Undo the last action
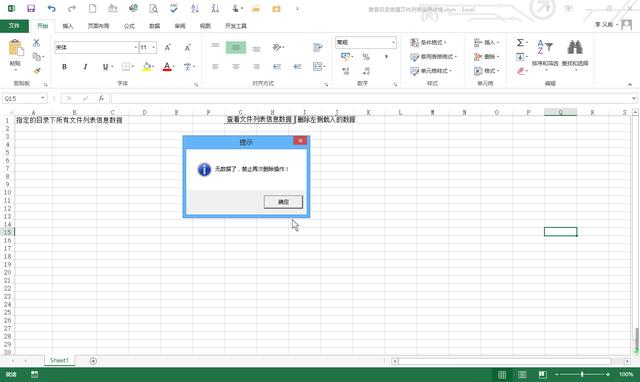640x382 pixels. pyautogui.click(x=51, y=8)
